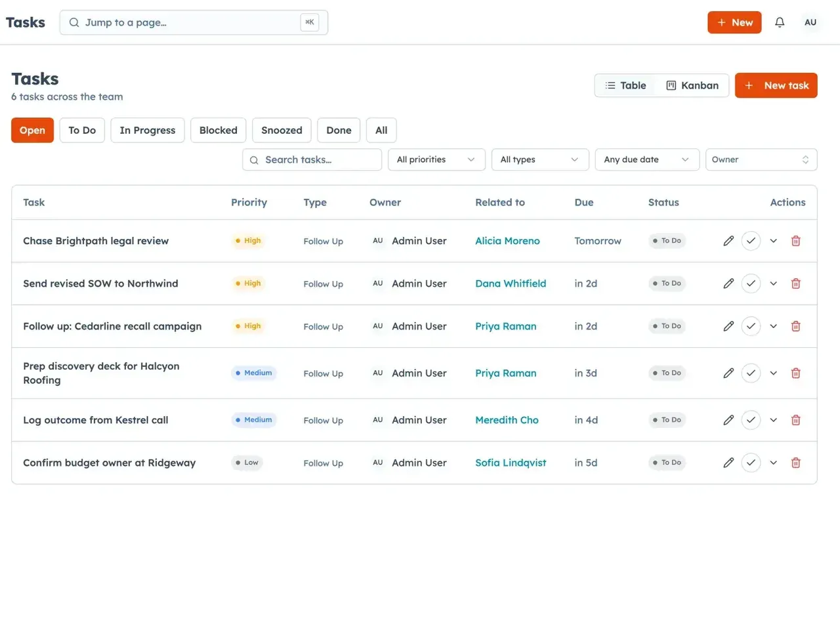Click the New button in header
Image resolution: width=840 pixels, height=630 pixels.
[734, 22]
